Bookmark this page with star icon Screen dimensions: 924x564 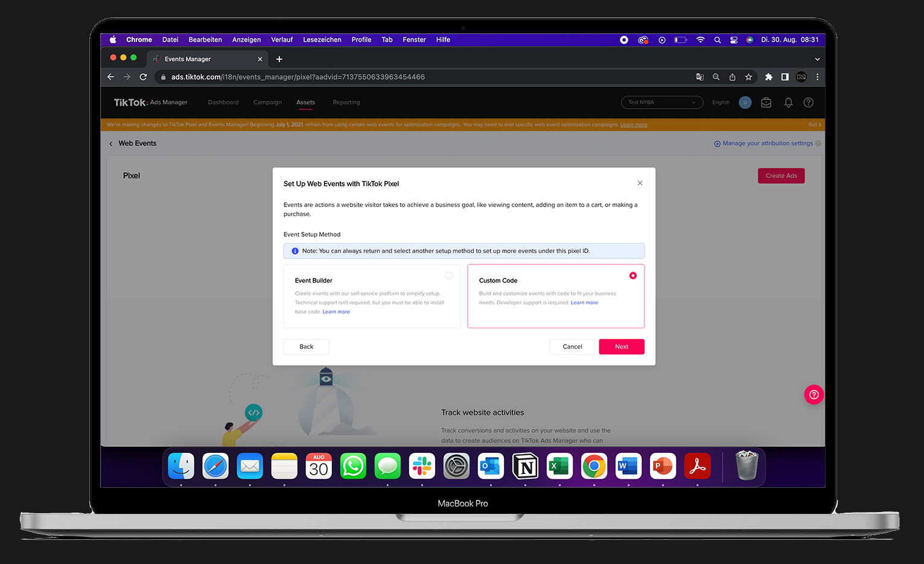pyautogui.click(x=748, y=77)
